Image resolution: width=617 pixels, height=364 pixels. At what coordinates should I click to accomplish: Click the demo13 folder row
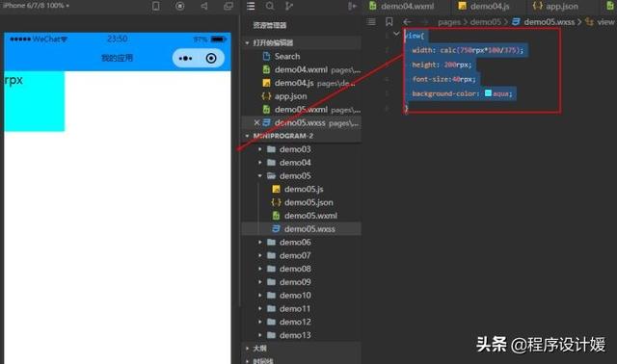tap(302, 335)
